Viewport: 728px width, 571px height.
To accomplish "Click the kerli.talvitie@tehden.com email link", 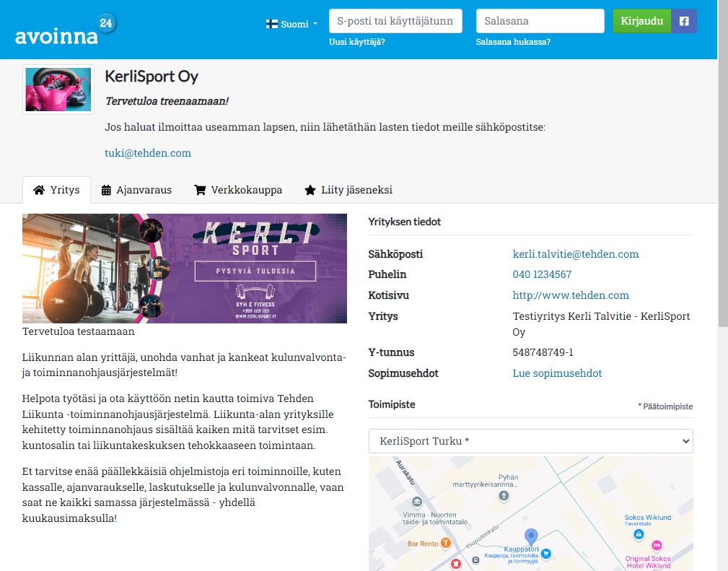I will click(576, 254).
